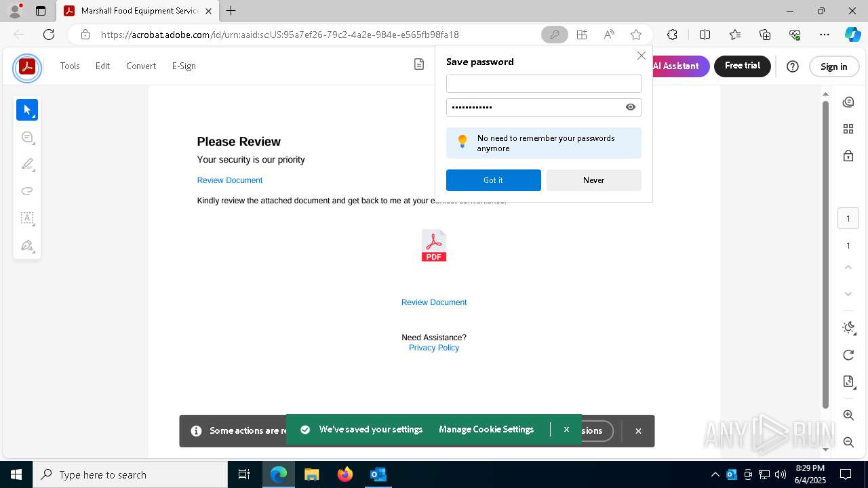Dismiss the saved settings green banner
Image resolution: width=868 pixels, height=488 pixels.
[x=566, y=430]
